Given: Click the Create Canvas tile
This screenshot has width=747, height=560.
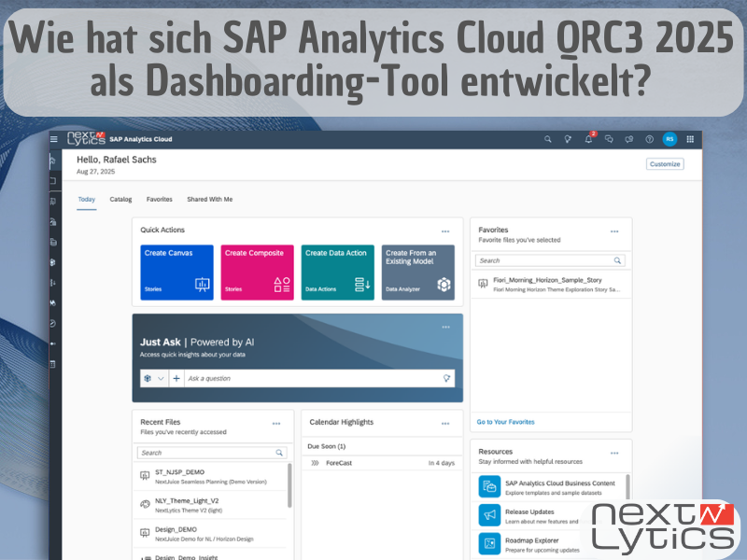Looking at the screenshot, I should (176, 273).
